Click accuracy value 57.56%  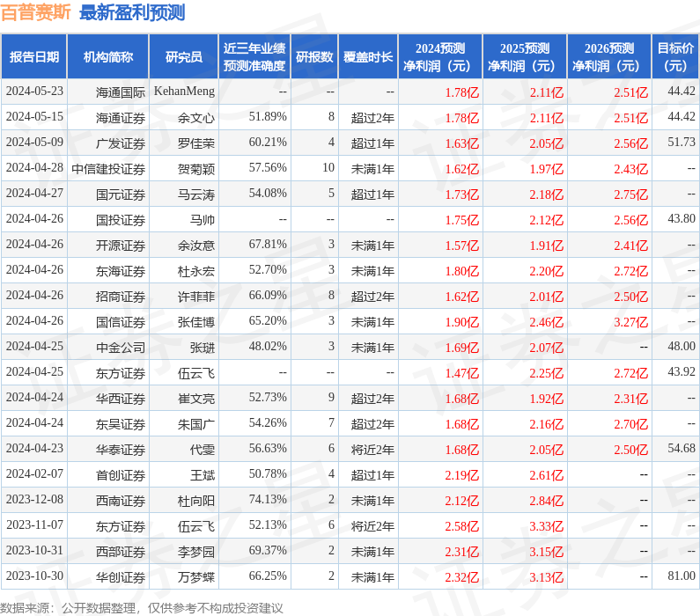coord(268,167)
